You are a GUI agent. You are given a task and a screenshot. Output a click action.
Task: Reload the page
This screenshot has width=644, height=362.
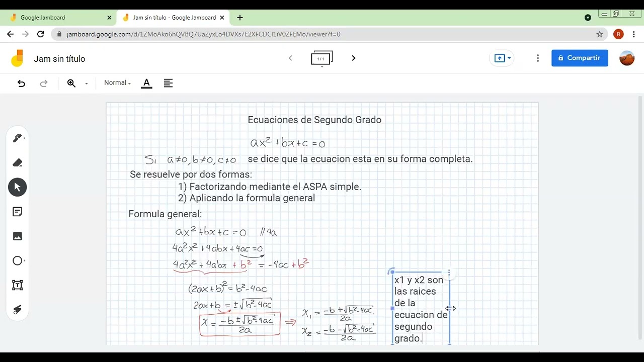[x=41, y=34]
